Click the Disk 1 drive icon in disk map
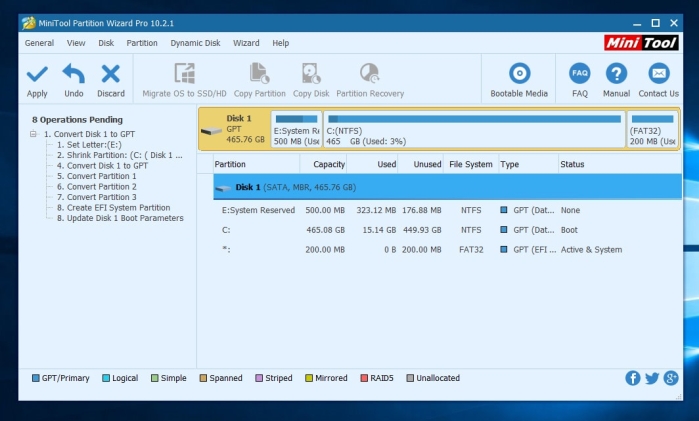Screen dimensions: 699x421 pyautogui.click(x=211, y=131)
